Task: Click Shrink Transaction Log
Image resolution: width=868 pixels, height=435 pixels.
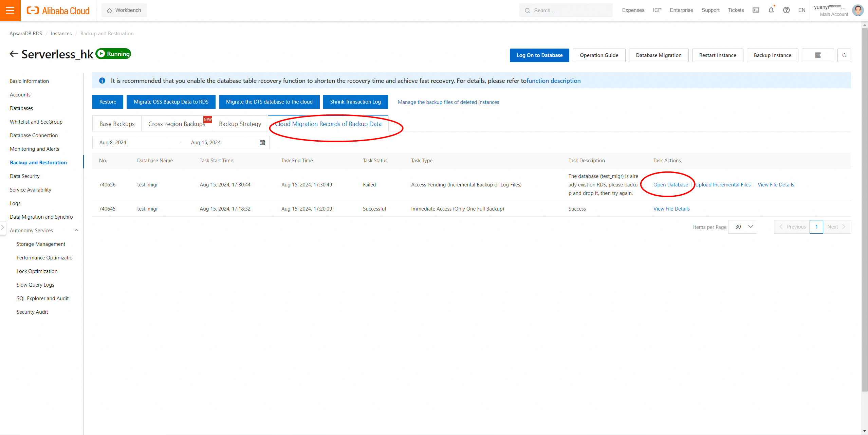Action: click(x=355, y=102)
